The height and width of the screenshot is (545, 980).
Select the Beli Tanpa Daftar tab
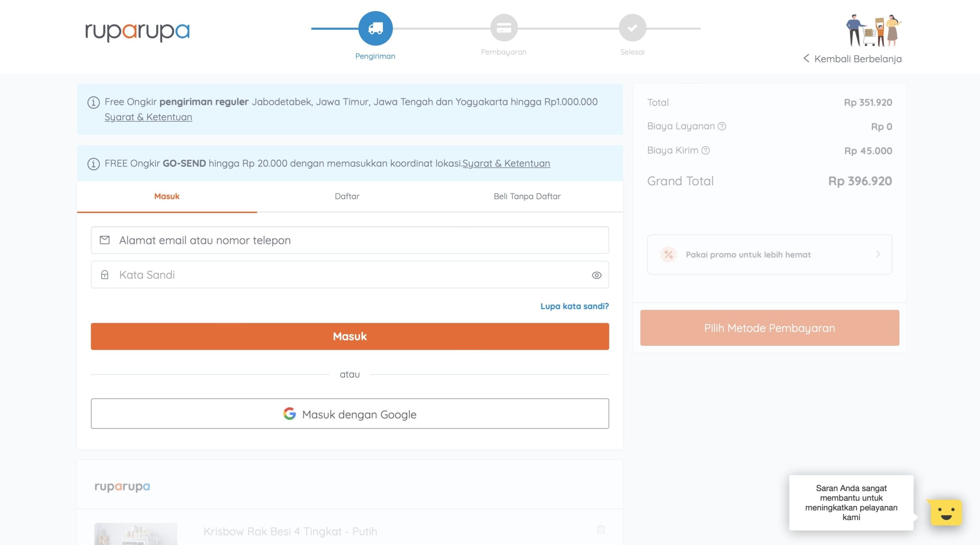click(527, 196)
